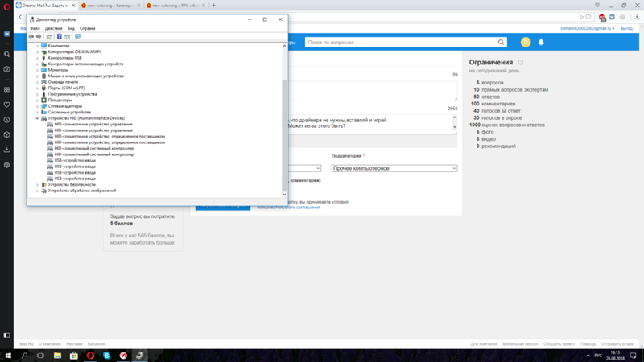Open the пользовательского соглашения link
The height and width of the screenshot is (362, 644).
[x=289, y=208]
